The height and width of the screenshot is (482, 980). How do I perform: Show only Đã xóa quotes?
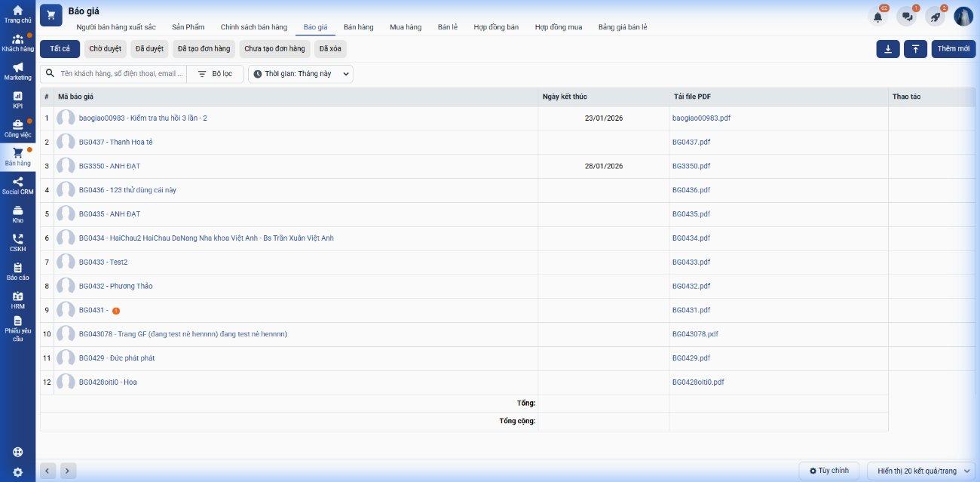pyautogui.click(x=330, y=49)
